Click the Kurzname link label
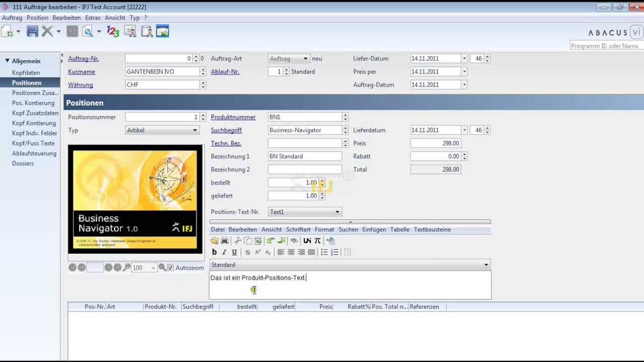Viewport: 644px width, 362px height. [x=82, y=72]
